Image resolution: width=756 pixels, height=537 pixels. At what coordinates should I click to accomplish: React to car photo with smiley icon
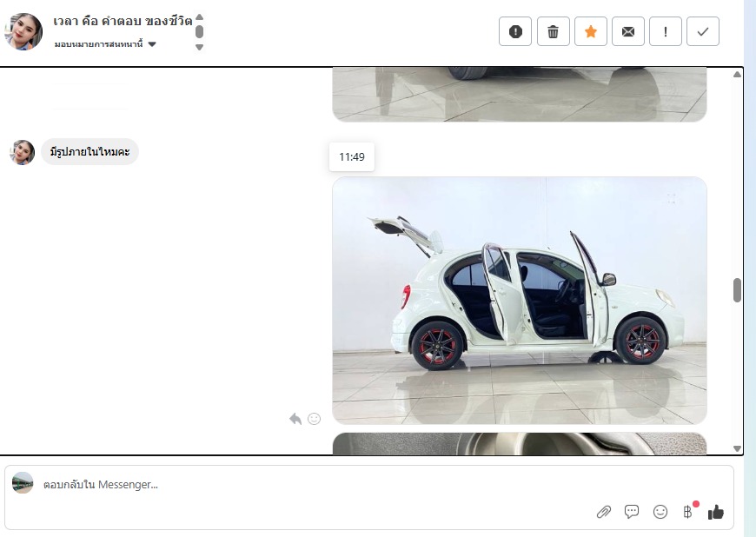[x=314, y=419]
